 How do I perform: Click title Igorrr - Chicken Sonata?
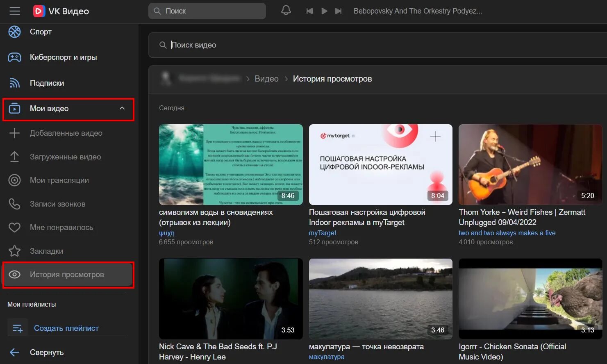(512, 352)
